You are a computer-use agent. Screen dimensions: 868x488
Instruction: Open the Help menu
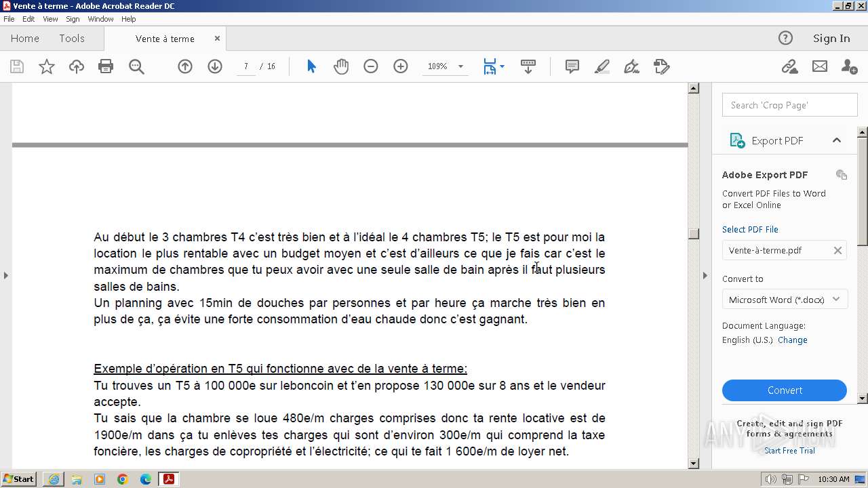click(x=129, y=19)
